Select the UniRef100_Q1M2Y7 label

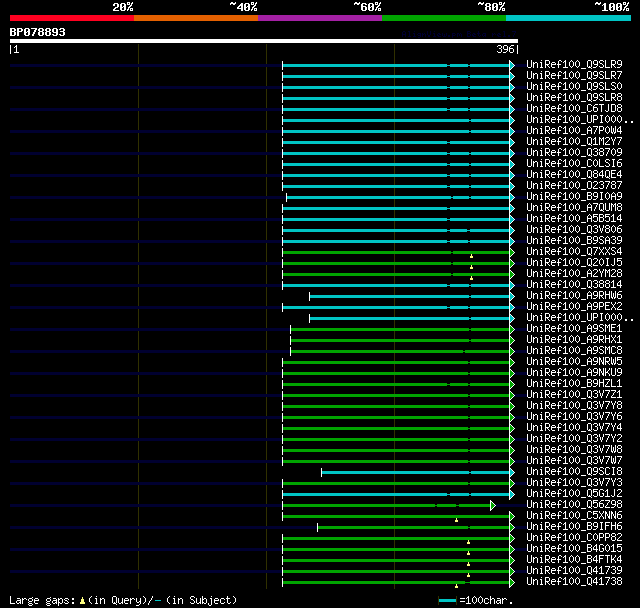574,141
